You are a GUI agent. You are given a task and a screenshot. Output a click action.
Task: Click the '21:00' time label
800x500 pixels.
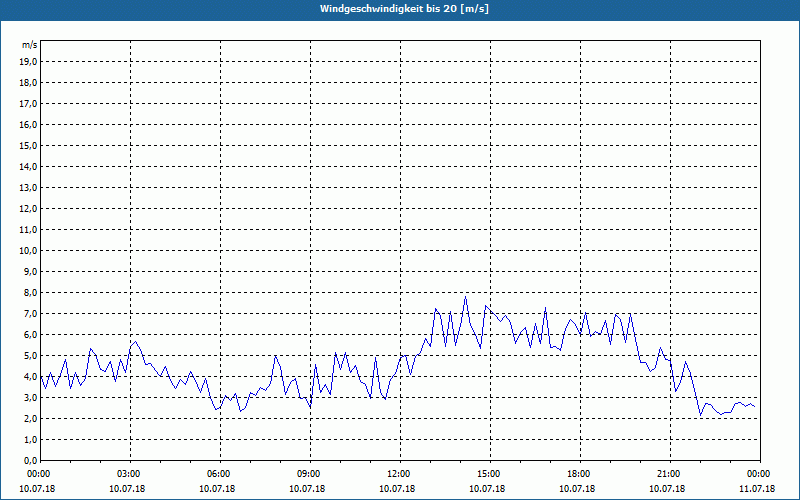tap(667, 474)
